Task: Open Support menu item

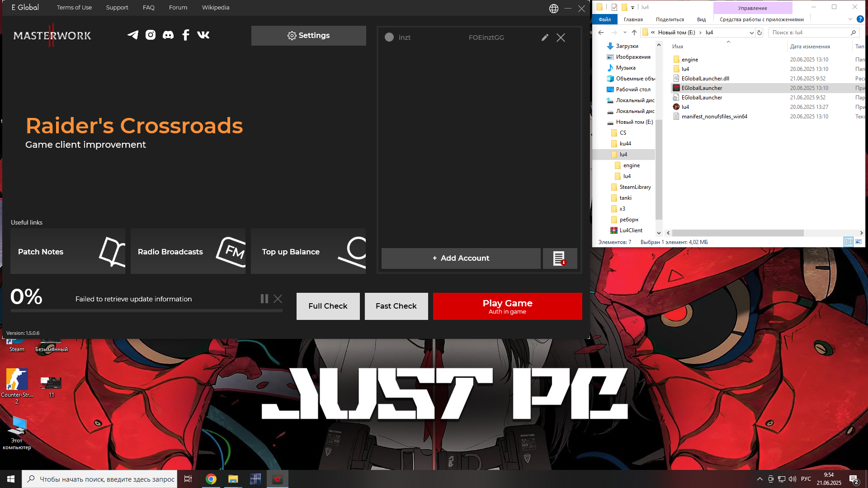Action: click(x=117, y=8)
